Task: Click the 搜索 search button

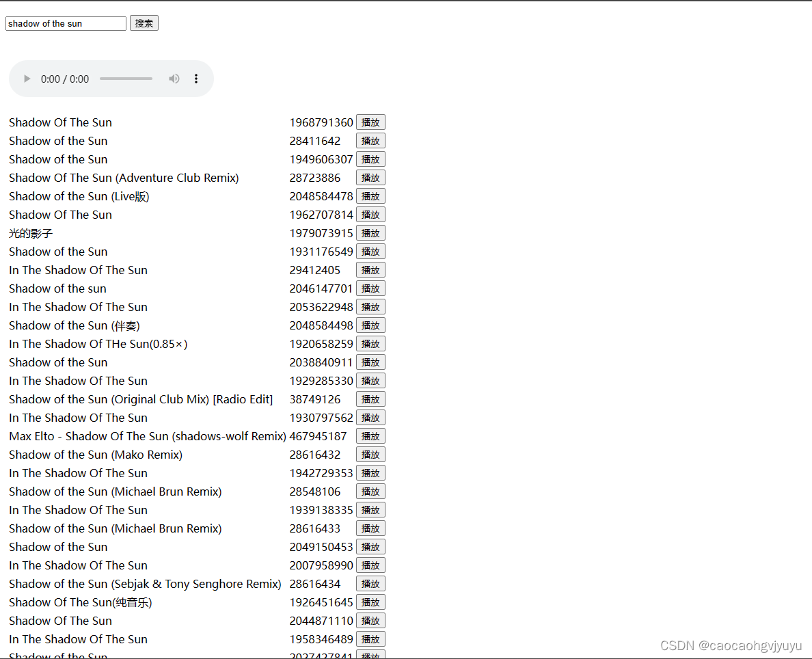Action: (144, 23)
